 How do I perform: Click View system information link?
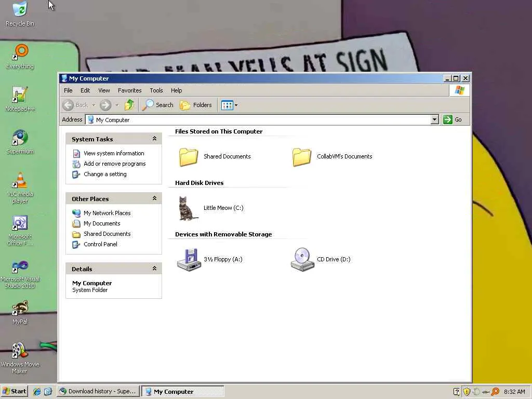click(x=114, y=153)
